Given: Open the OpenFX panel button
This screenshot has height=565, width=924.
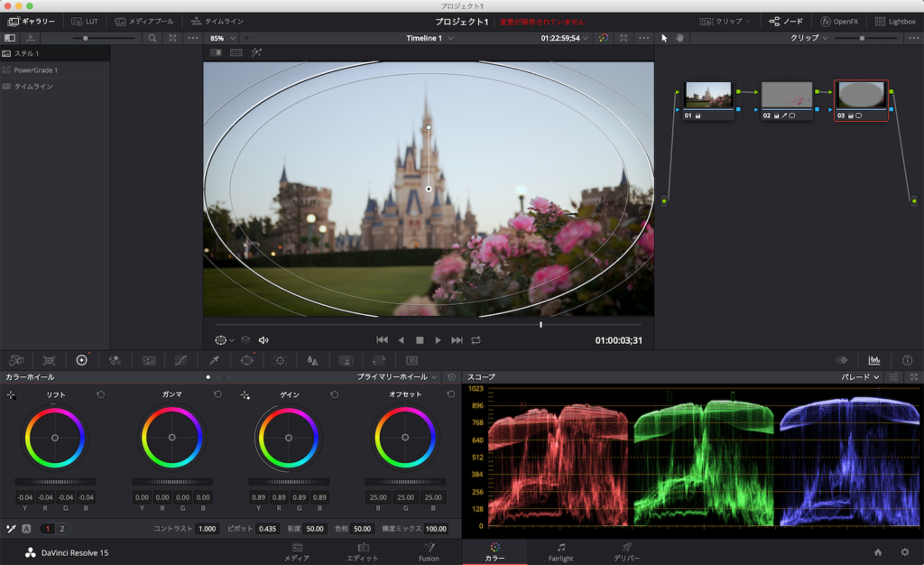Looking at the screenshot, I should (x=839, y=21).
